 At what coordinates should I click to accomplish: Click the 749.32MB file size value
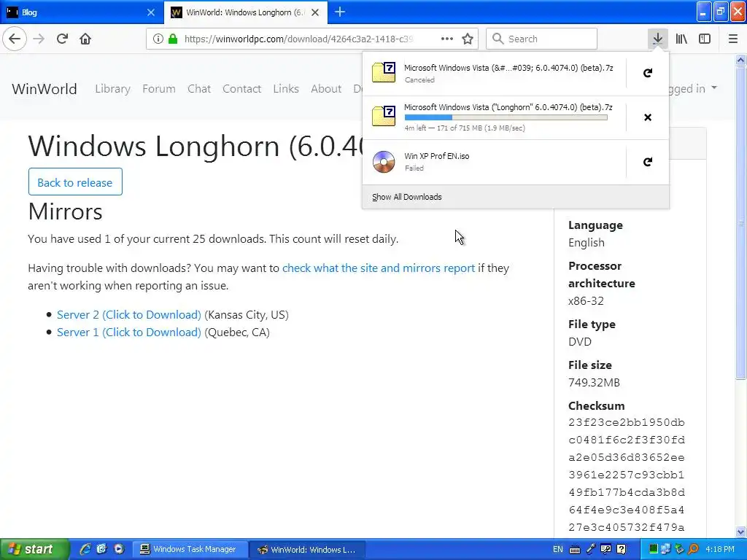click(594, 382)
